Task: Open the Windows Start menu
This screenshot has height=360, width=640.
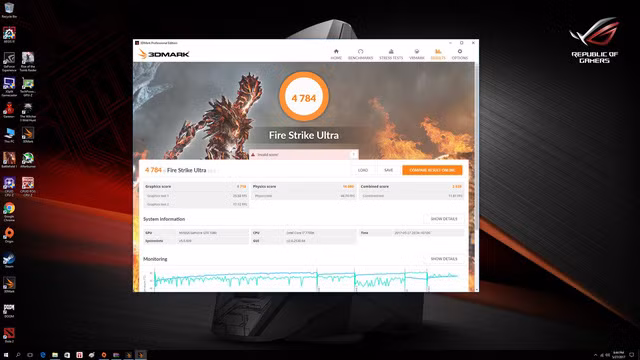Action: [6, 355]
